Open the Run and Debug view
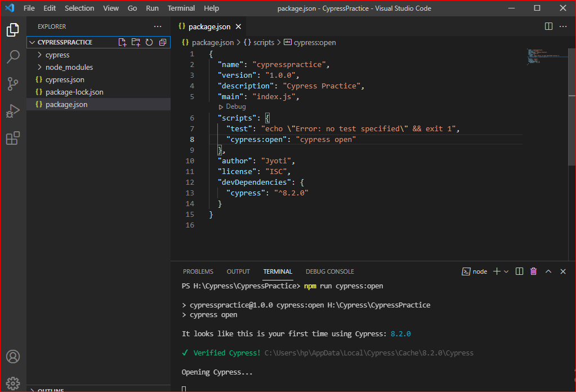Screen dimensions: 576x392 [x=13, y=111]
